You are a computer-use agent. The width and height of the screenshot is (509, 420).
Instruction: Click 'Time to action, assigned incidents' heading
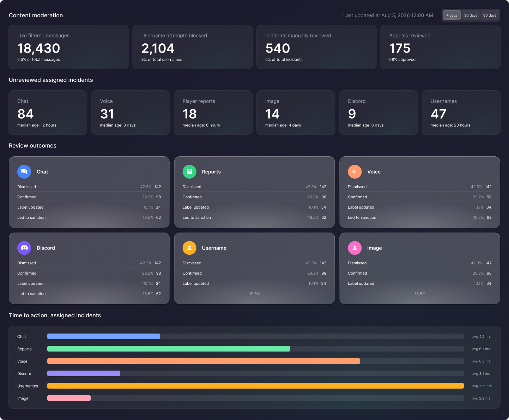(55, 315)
